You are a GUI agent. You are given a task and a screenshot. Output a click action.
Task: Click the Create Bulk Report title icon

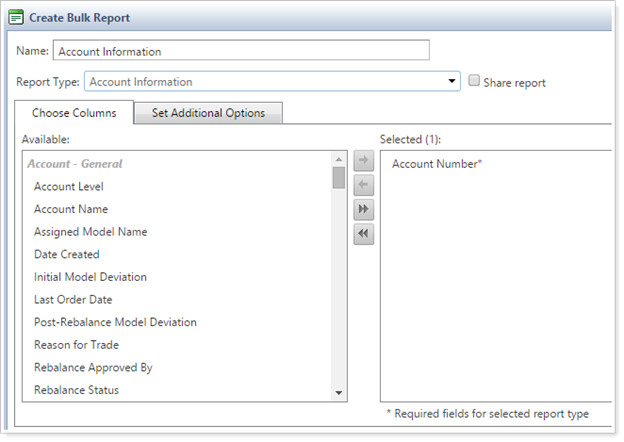(15, 18)
